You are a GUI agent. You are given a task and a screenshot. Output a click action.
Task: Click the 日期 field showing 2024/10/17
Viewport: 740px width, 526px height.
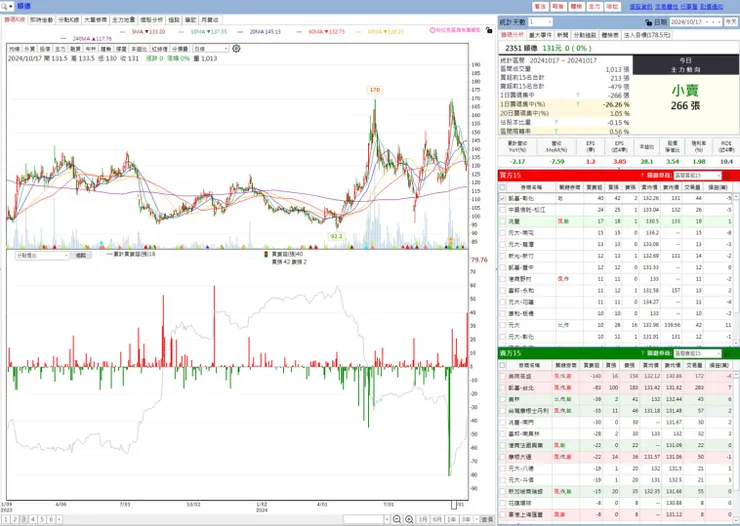[x=696, y=22]
